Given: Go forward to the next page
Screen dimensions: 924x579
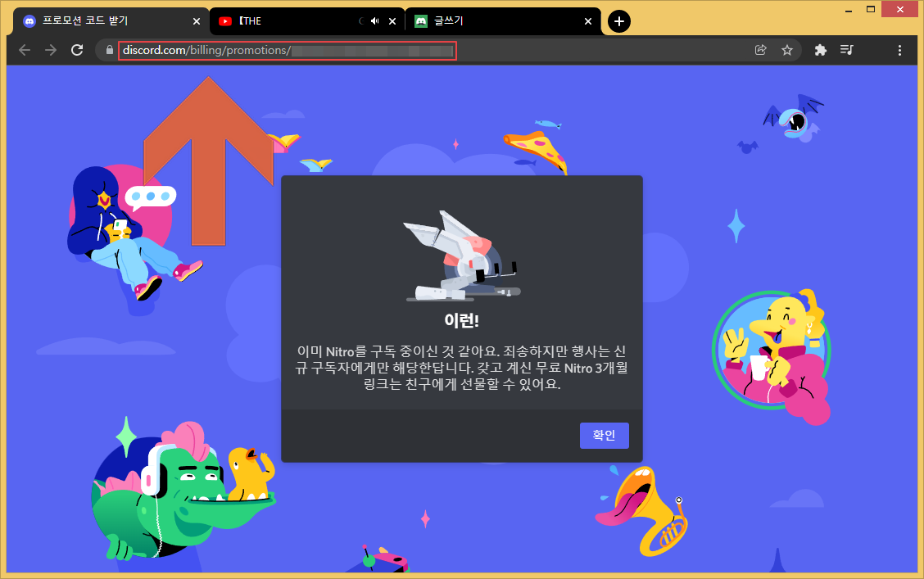Looking at the screenshot, I should click(51, 50).
